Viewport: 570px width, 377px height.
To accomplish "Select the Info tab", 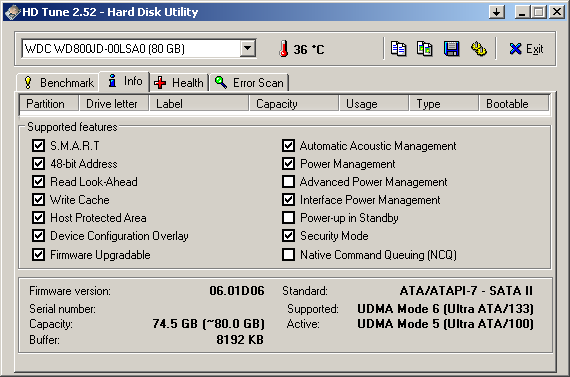I will click(x=124, y=81).
